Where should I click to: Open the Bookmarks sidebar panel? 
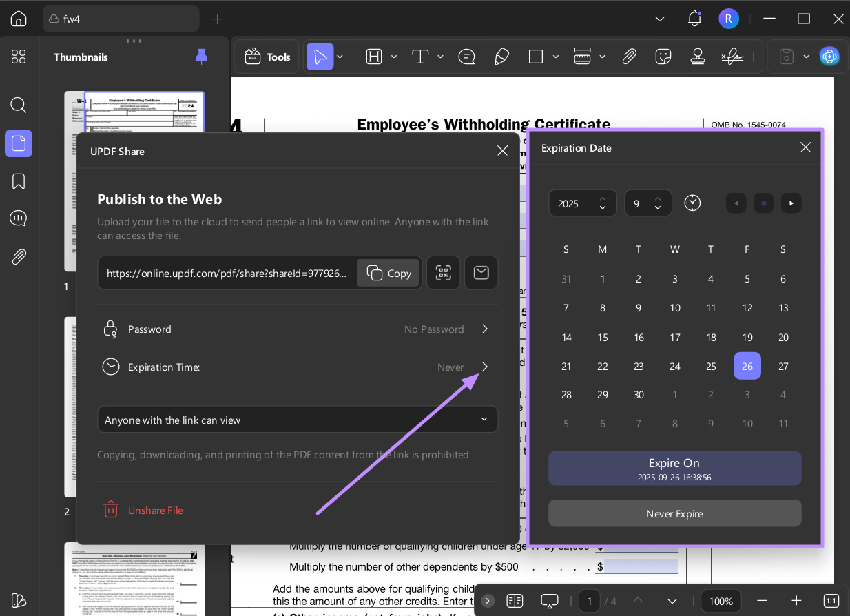point(19,181)
